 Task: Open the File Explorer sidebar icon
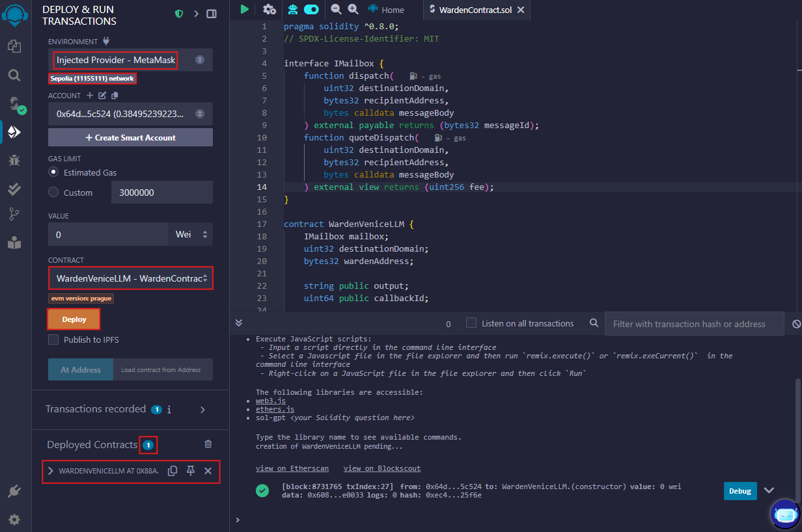tap(14, 46)
